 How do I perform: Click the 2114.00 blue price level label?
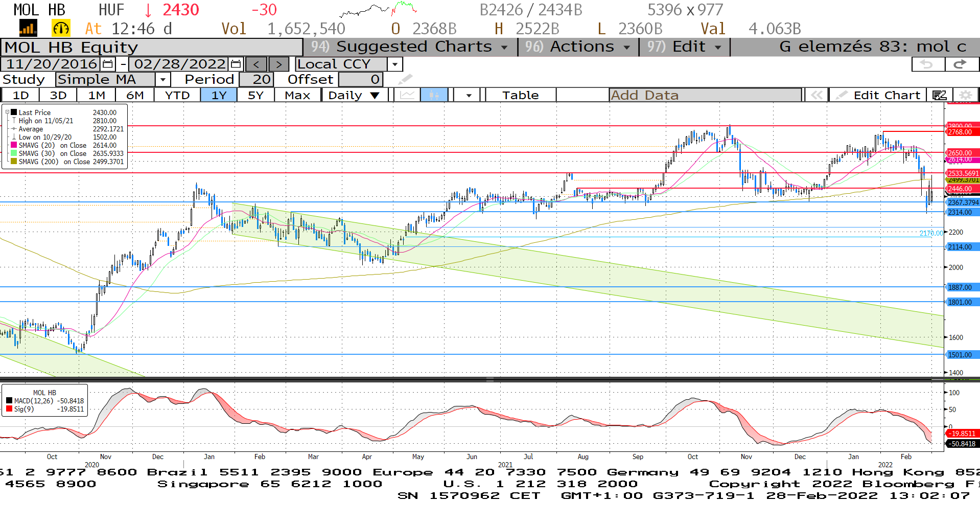963,247
